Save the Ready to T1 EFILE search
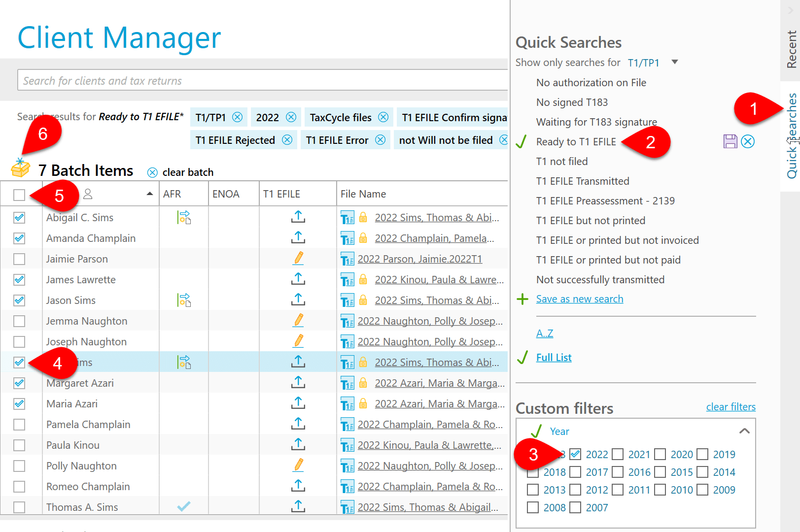This screenshot has width=800, height=532. click(x=730, y=141)
